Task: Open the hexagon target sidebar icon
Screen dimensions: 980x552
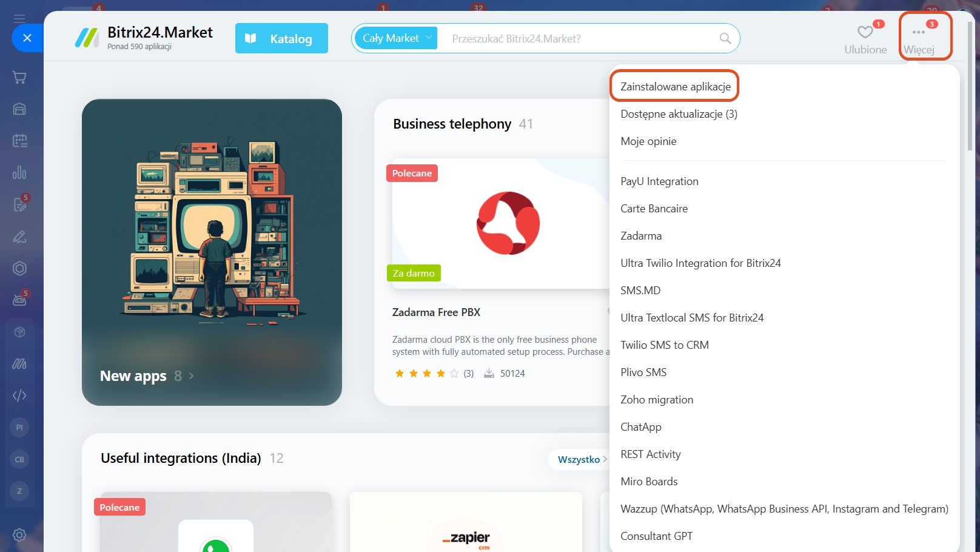Action: tap(19, 268)
